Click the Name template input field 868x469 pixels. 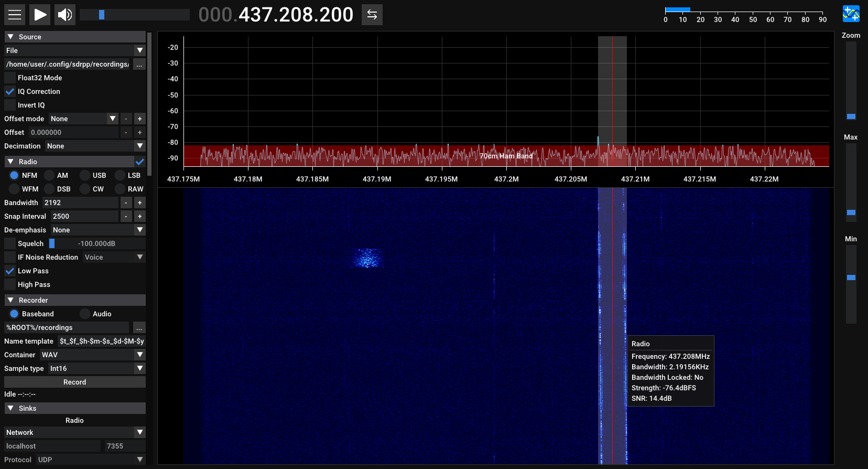[101, 342]
